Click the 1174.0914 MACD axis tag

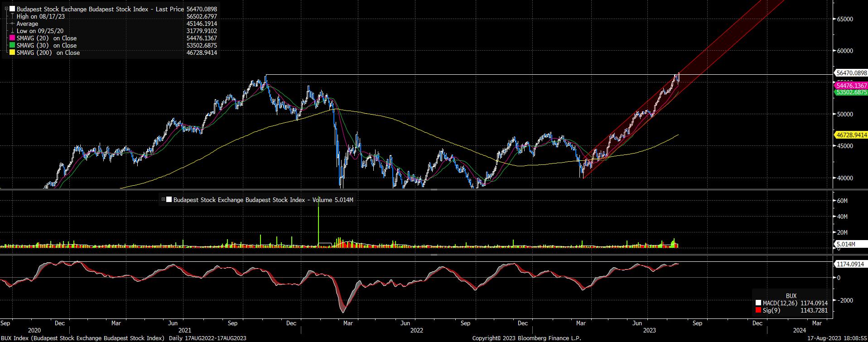(x=851, y=264)
